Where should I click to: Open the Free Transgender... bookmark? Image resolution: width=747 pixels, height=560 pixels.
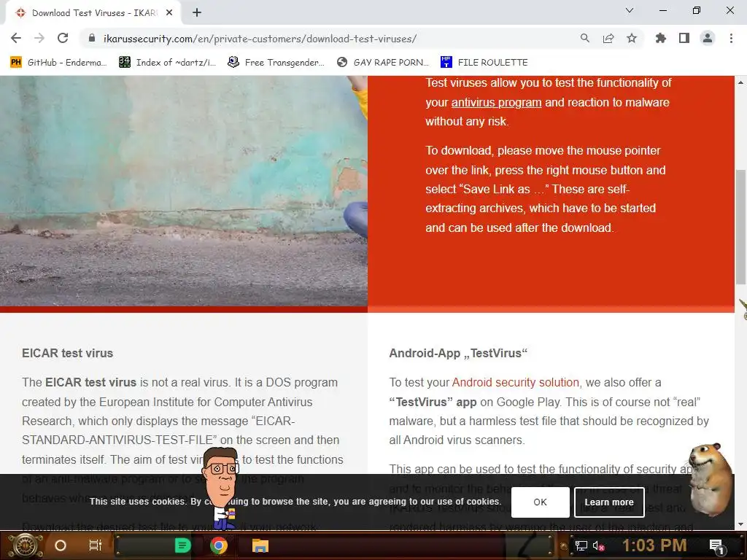point(276,63)
